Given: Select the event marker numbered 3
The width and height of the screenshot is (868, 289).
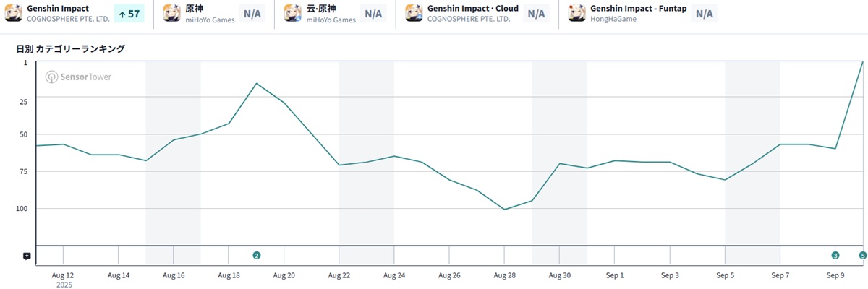Looking at the screenshot, I should (x=835, y=255).
